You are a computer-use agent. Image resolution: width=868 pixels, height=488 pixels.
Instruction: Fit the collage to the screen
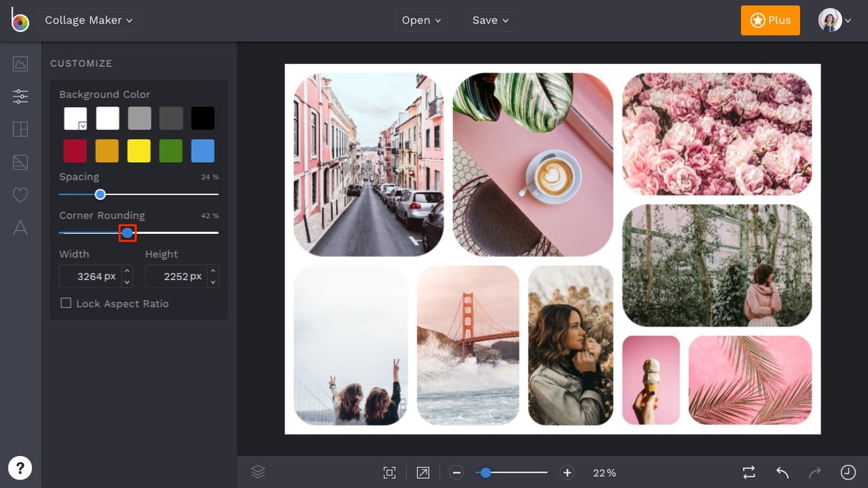389,472
